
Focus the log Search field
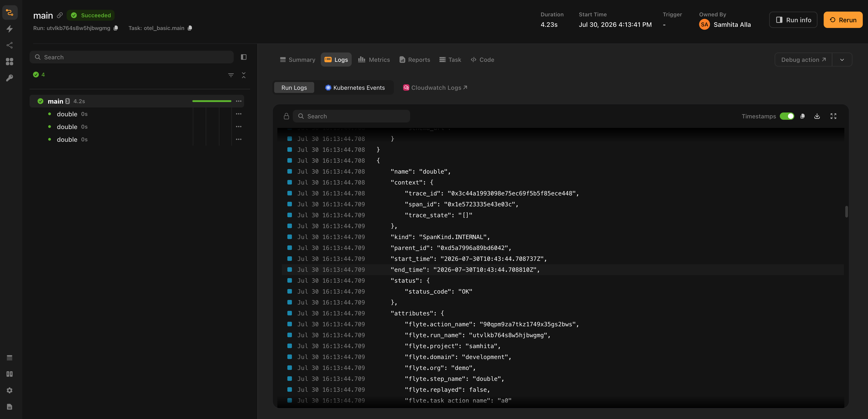click(351, 116)
